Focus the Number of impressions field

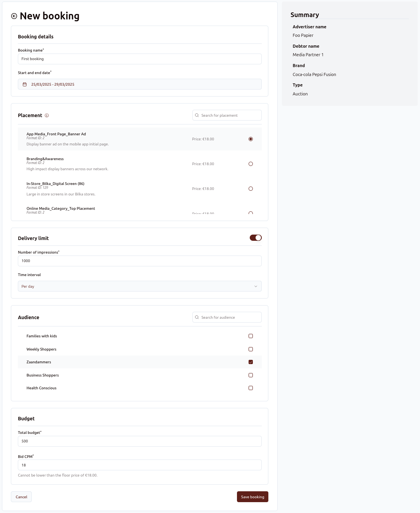[140, 261]
